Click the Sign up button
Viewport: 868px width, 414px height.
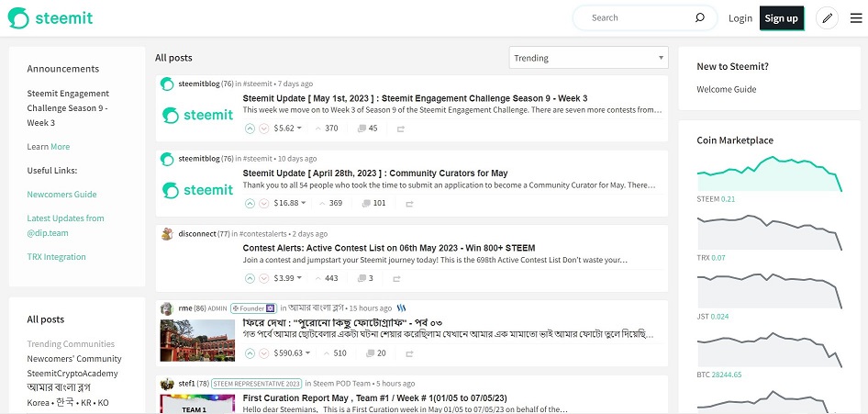pos(781,18)
